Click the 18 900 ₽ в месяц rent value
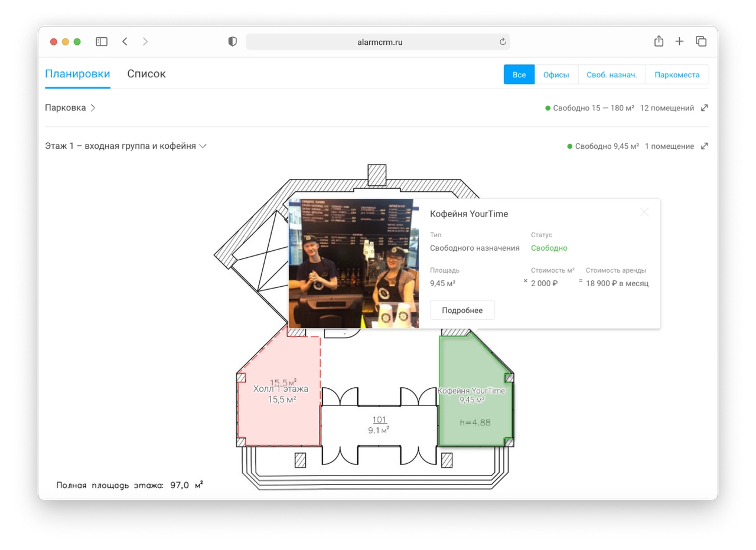756x550 pixels. pyautogui.click(x=617, y=283)
